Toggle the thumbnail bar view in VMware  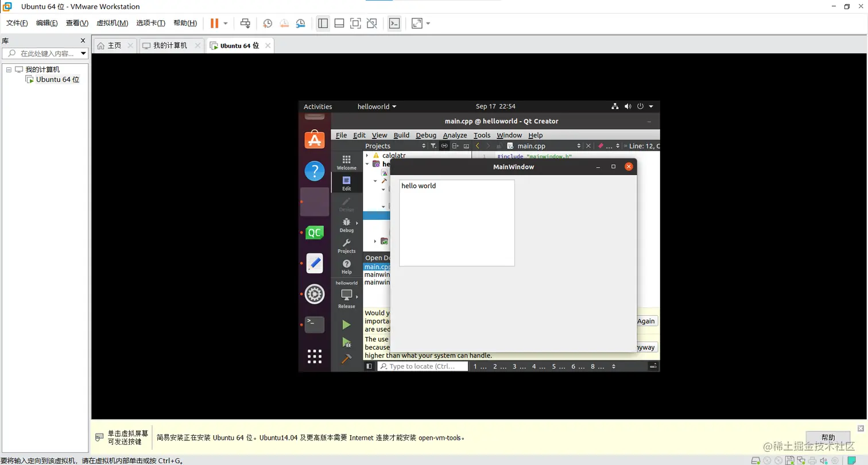pos(339,23)
